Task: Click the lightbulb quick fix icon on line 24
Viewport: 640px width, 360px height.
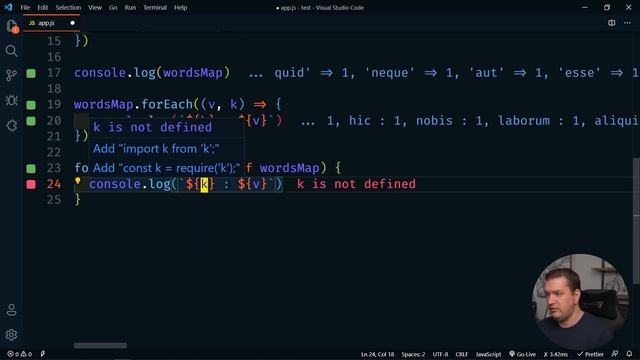Action: [x=78, y=181]
